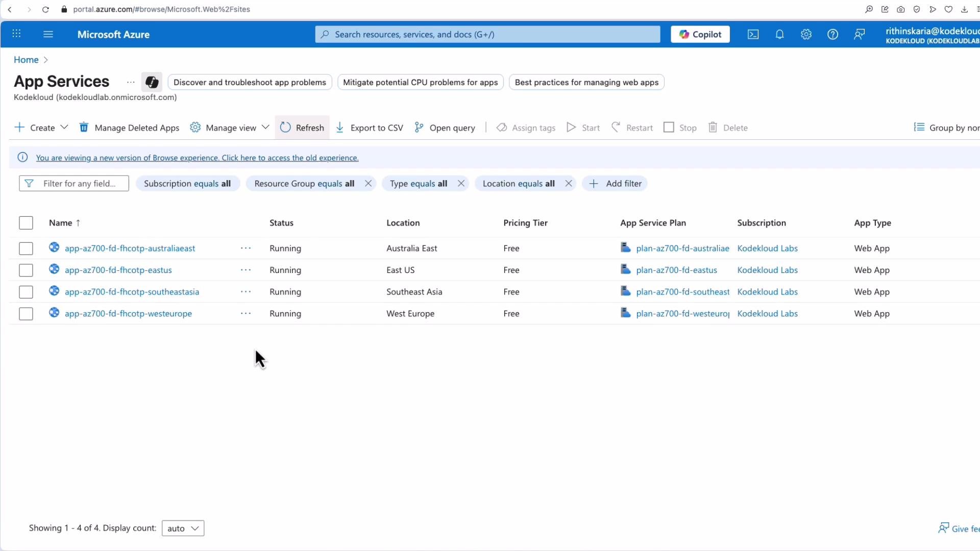Open the Display count auto dropdown

183,528
